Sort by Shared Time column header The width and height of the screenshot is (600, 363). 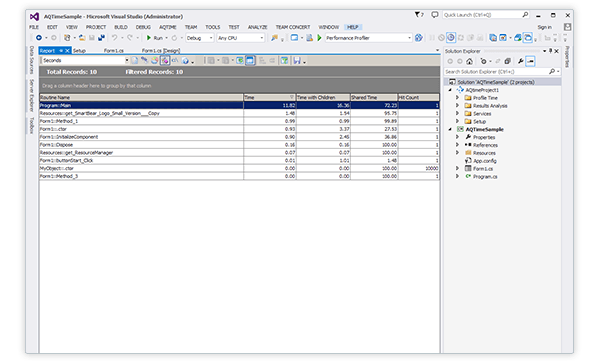coord(374,98)
